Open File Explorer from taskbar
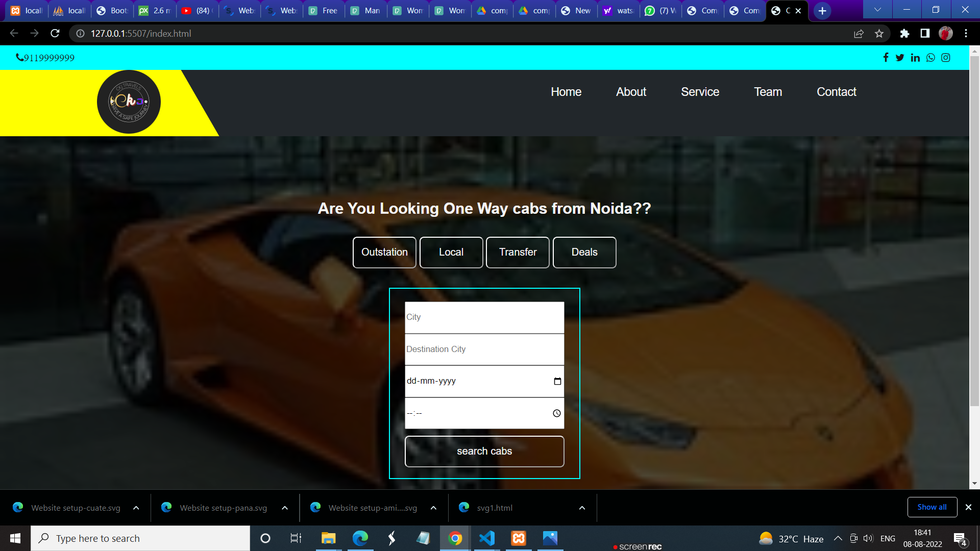Image resolution: width=980 pixels, height=551 pixels. pyautogui.click(x=328, y=538)
